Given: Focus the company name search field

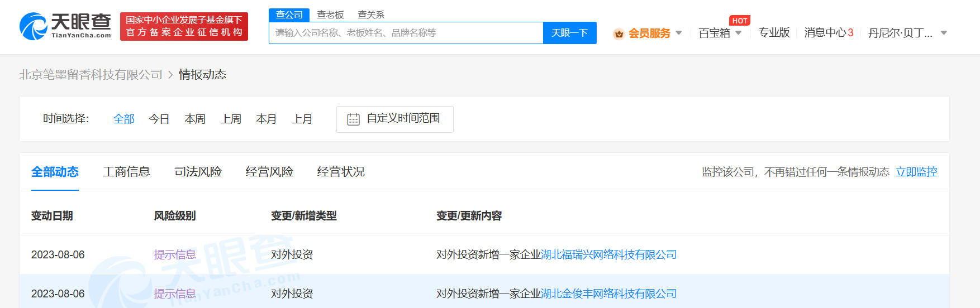Looking at the screenshot, I should pyautogui.click(x=406, y=33).
